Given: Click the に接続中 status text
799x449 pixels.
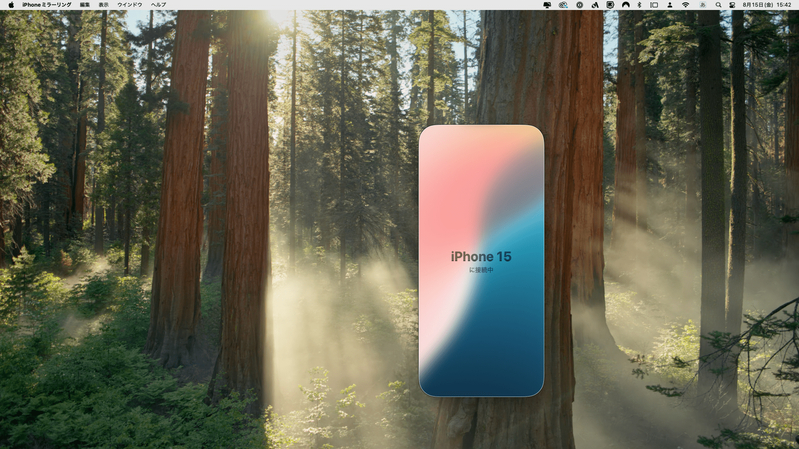Looking at the screenshot, I should tap(481, 270).
